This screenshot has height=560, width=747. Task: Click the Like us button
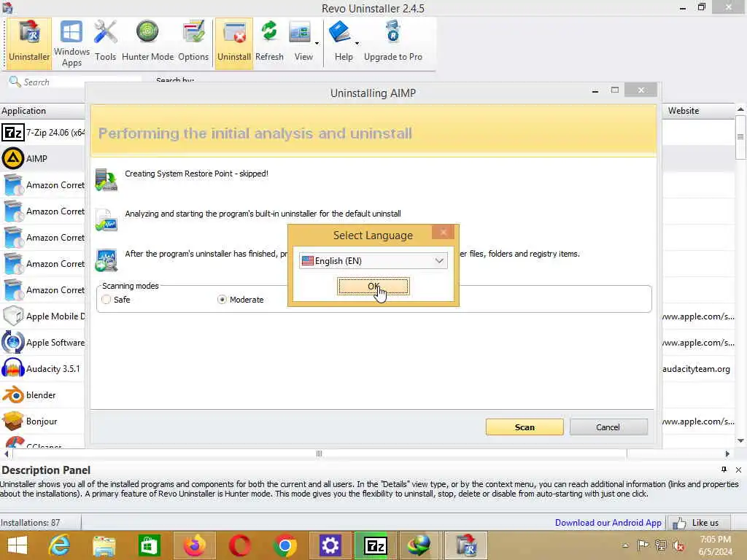click(698, 523)
